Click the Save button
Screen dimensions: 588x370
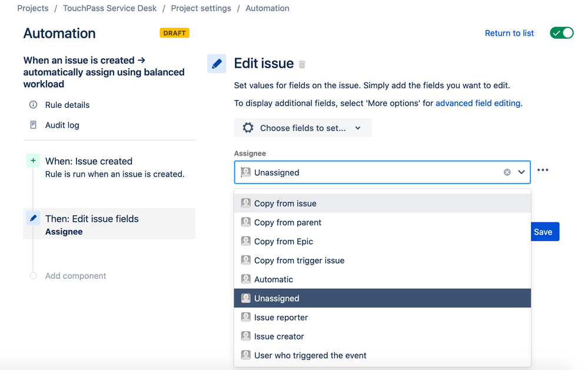tap(545, 232)
